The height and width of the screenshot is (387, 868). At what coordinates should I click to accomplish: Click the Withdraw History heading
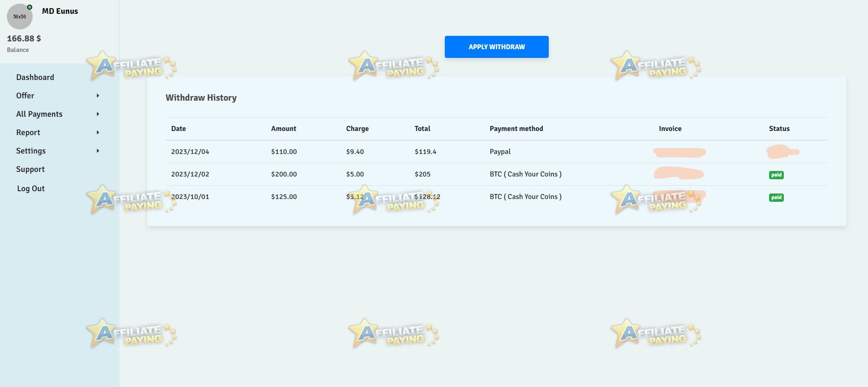click(201, 97)
